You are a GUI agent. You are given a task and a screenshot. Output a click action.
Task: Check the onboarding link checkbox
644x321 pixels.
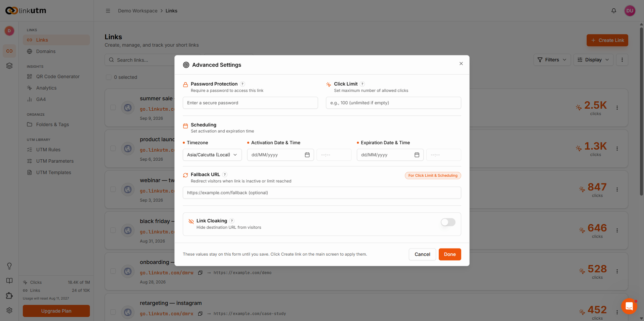click(x=113, y=271)
